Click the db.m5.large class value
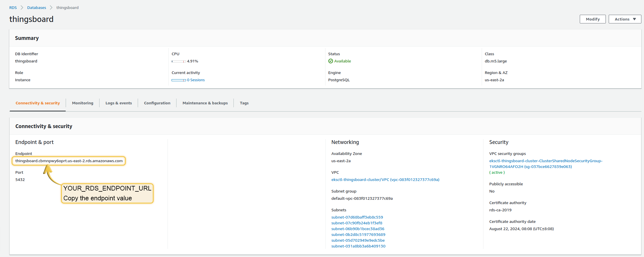 pyautogui.click(x=496, y=61)
